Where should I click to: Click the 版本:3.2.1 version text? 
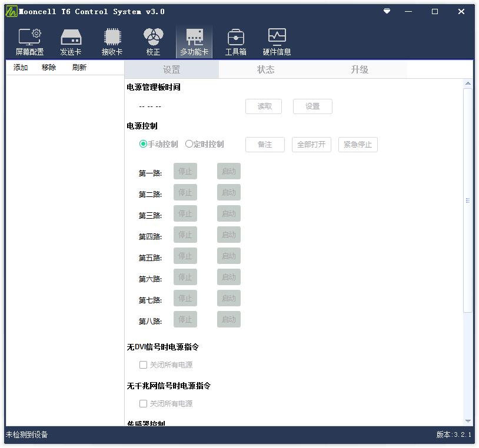454,434
